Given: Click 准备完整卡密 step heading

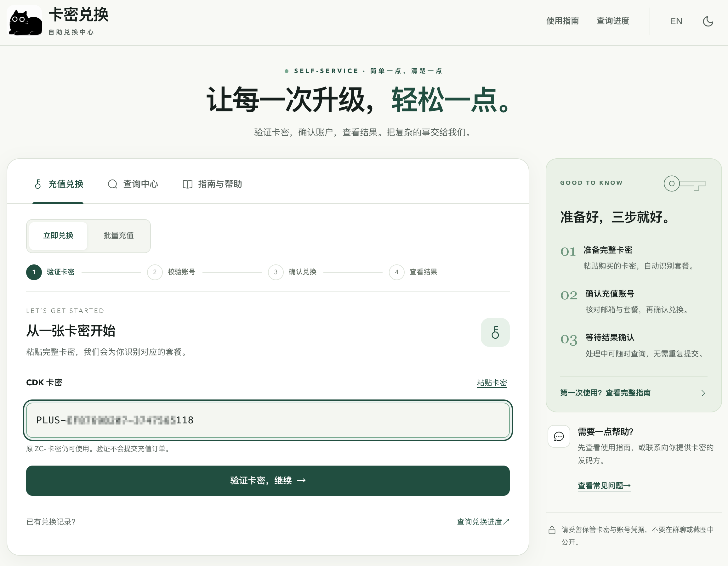Looking at the screenshot, I should click(608, 250).
